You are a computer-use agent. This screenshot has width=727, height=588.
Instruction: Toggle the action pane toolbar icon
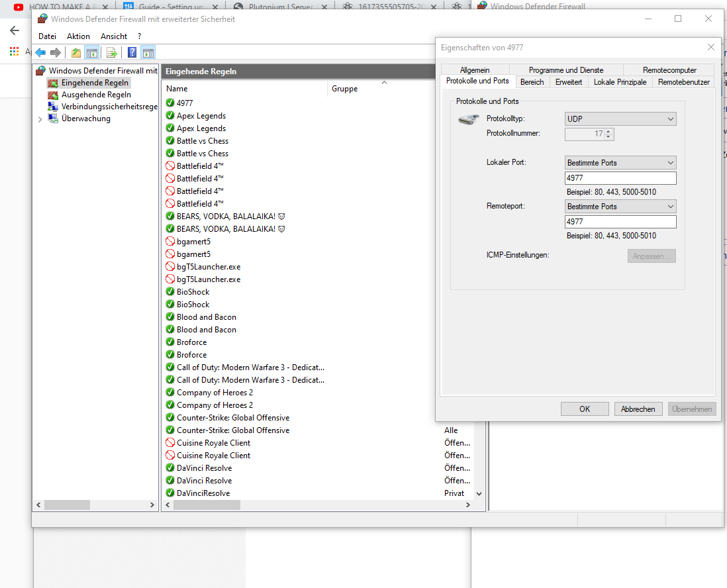click(x=148, y=52)
